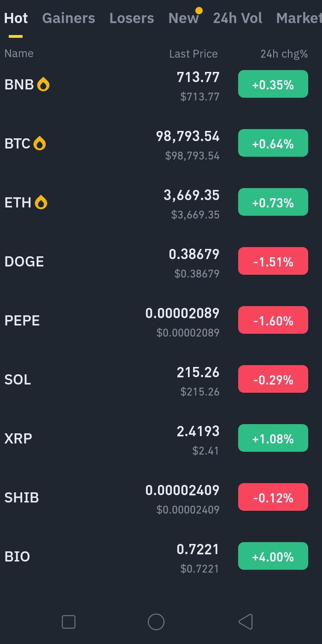Screen dimensions: 322x644
Task: Tap the recent apps square icon
Action: pos(69,622)
